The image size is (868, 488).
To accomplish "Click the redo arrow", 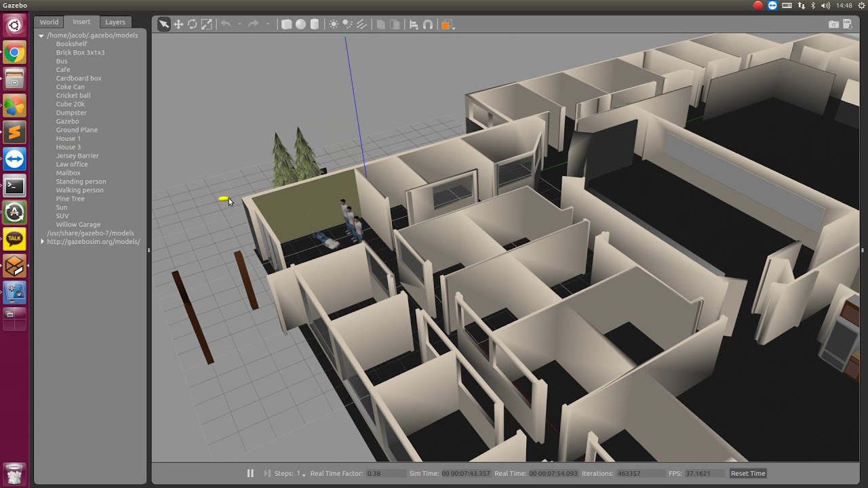I will click(254, 24).
